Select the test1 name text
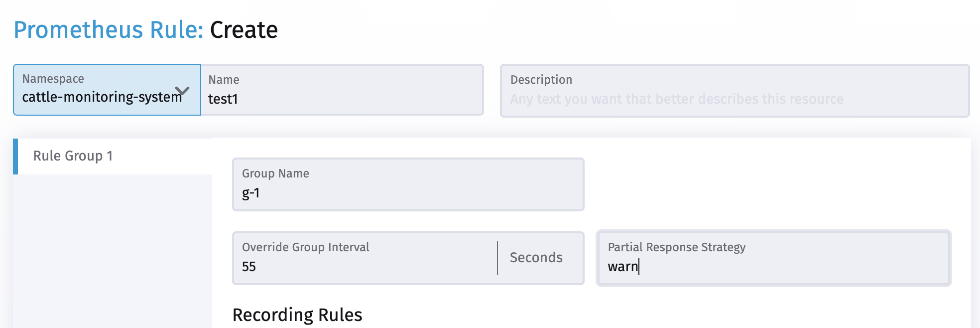 coord(223,99)
